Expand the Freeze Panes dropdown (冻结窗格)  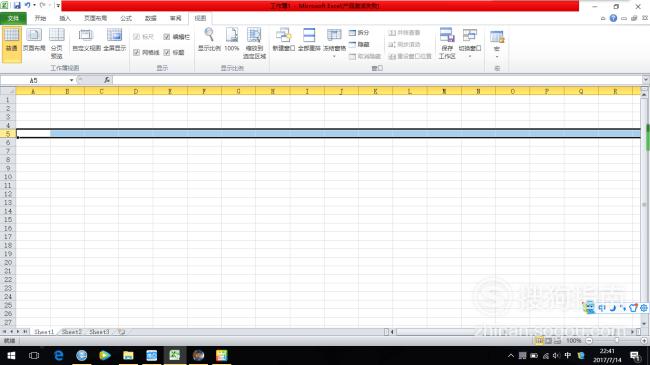tap(334, 44)
